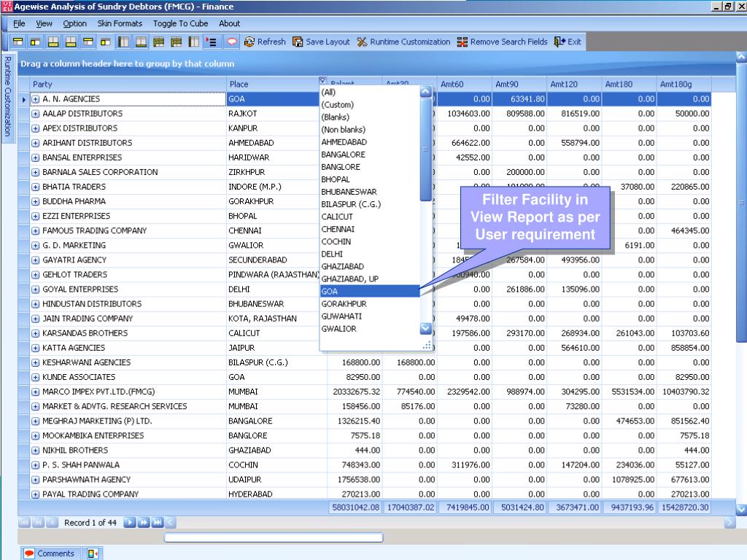Click the Exit toolbar button
The height and width of the screenshot is (560, 747).
pos(568,42)
